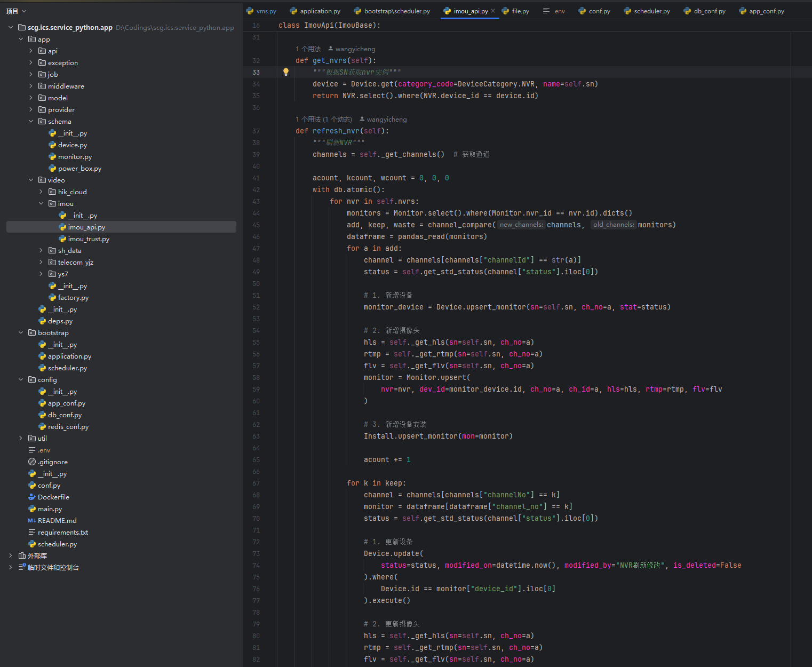Image resolution: width=812 pixels, height=667 pixels.
Task: Click the .gitignore file icon
Action: (x=32, y=462)
